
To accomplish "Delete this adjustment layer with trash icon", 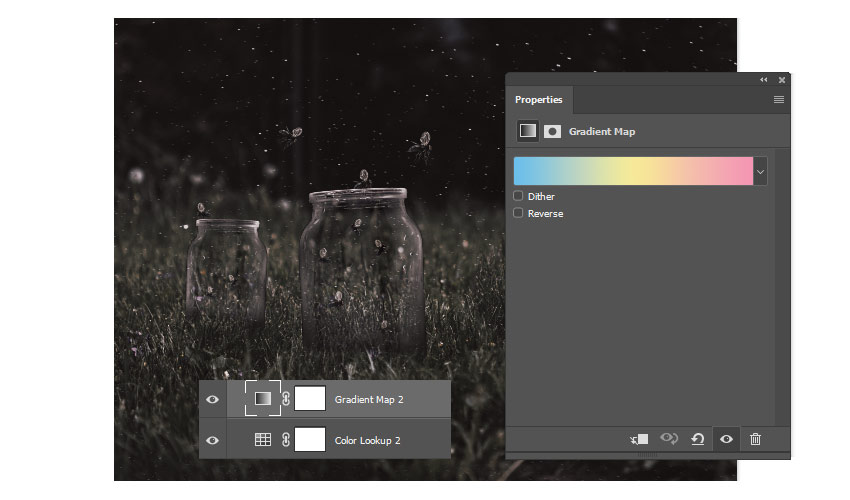I will (755, 439).
